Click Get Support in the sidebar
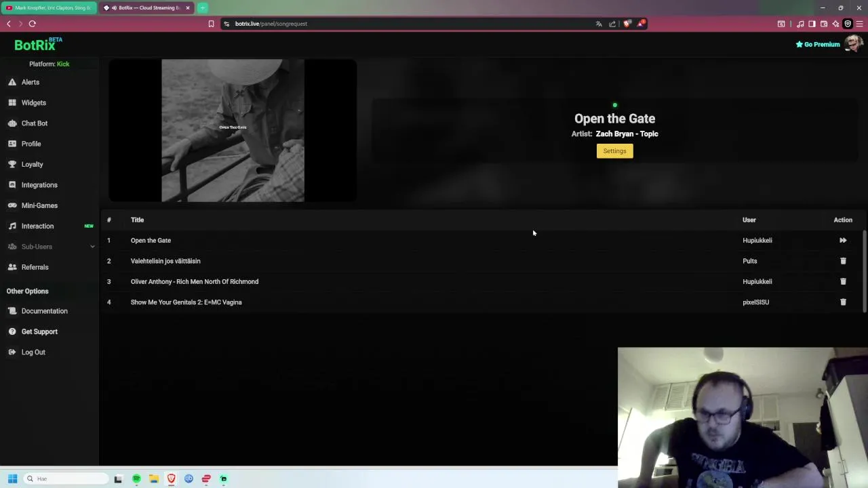Viewport: 868px width, 488px height. pos(39,331)
